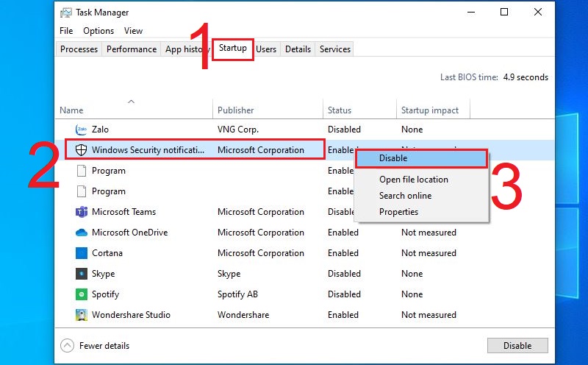Click the Microsoft Teams icon

click(82, 212)
